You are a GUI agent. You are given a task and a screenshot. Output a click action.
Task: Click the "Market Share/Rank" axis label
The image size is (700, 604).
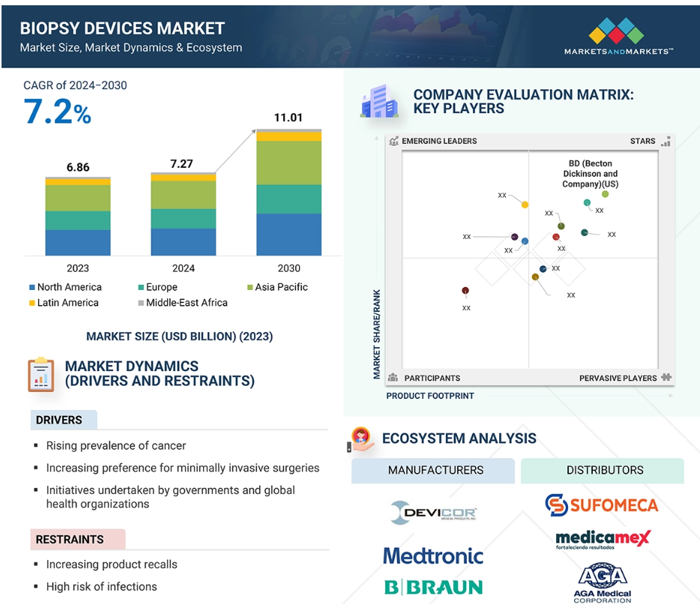[377, 334]
